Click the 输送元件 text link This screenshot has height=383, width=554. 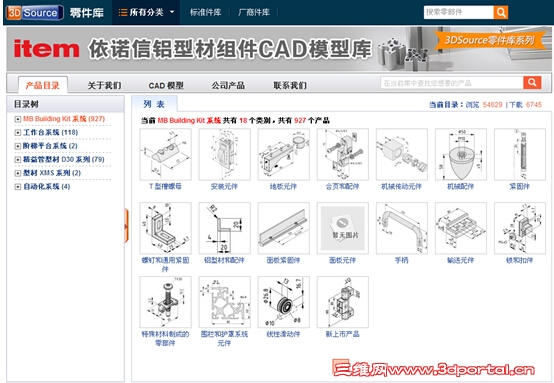click(x=460, y=260)
